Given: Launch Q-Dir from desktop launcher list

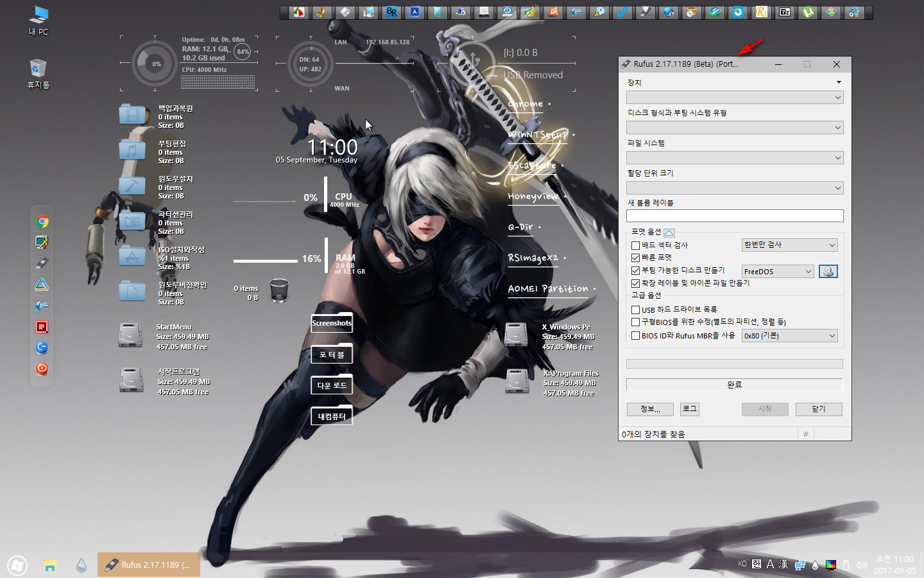Looking at the screenshot, I should pos(520,227).
